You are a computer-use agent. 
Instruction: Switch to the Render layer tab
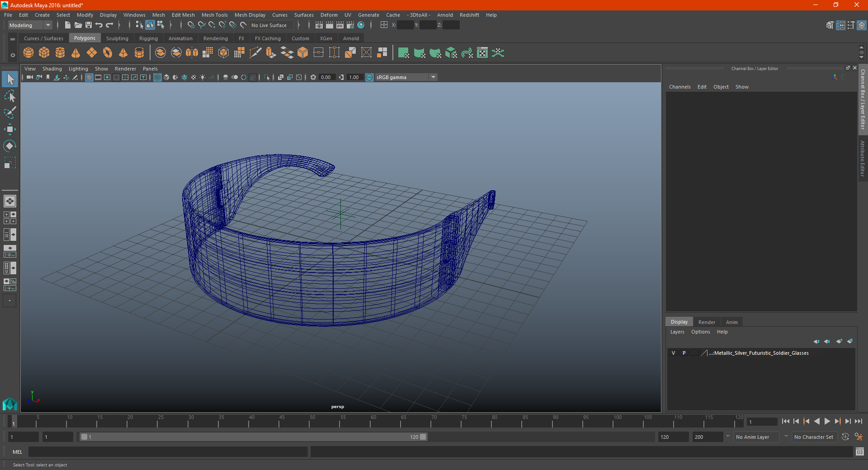pyautogui.click(x=707, y=322)
